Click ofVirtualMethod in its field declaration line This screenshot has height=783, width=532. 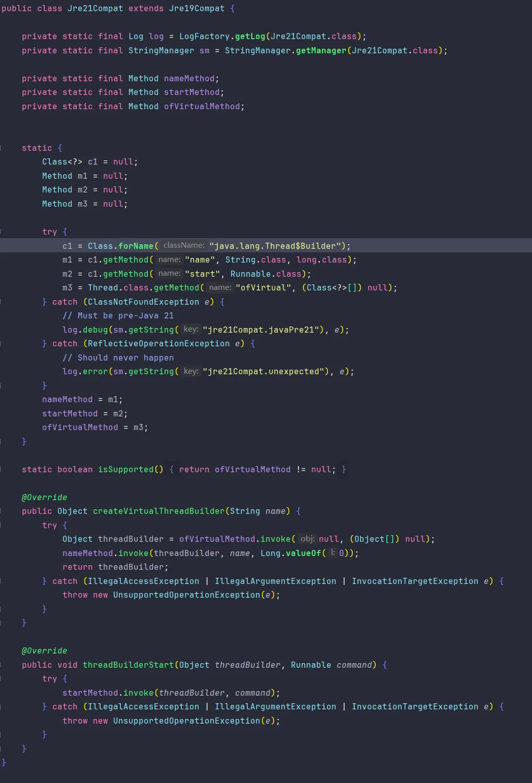202,107
